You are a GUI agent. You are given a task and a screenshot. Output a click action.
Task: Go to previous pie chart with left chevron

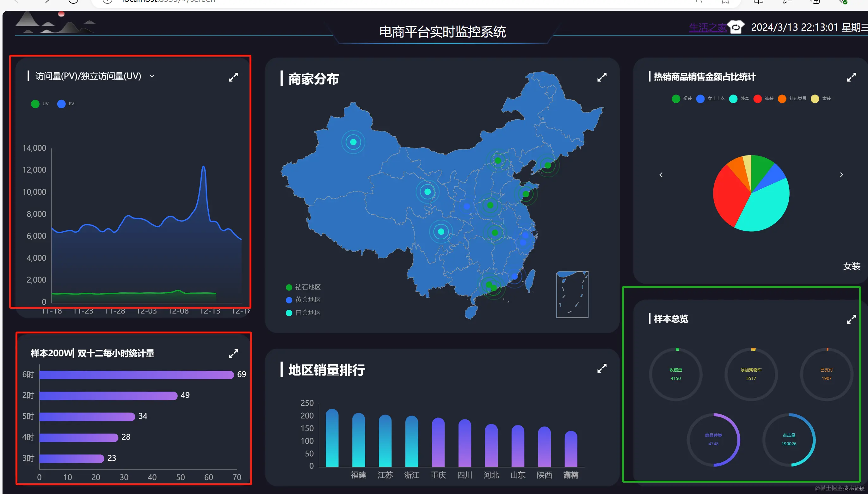coord(661,175)
